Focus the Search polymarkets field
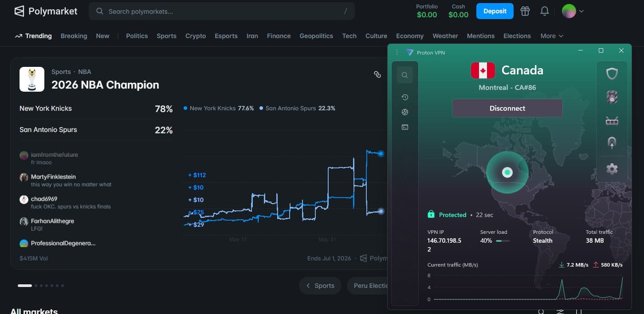This screenshot has height=314, width=644. point(222,11)
